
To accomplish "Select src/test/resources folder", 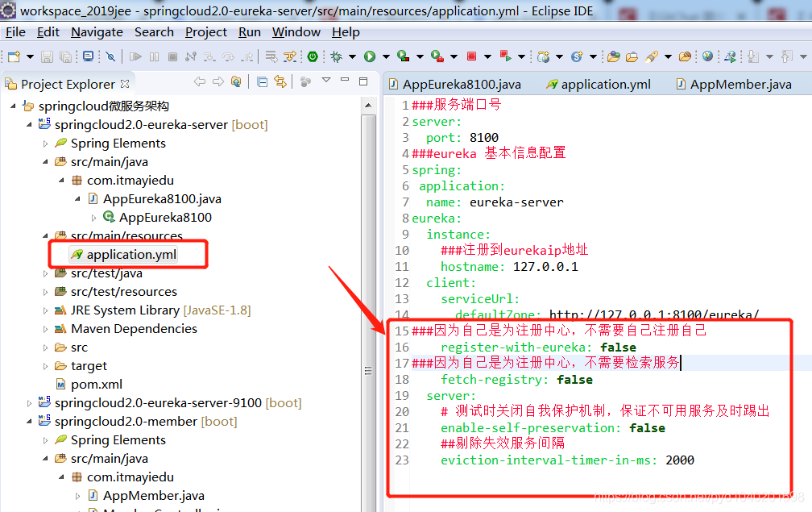I will 115,292.
